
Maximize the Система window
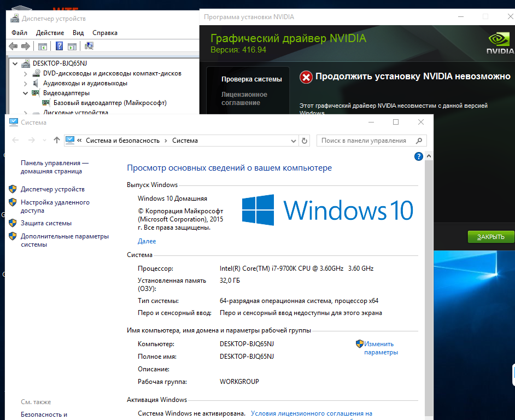pos(396,122)
